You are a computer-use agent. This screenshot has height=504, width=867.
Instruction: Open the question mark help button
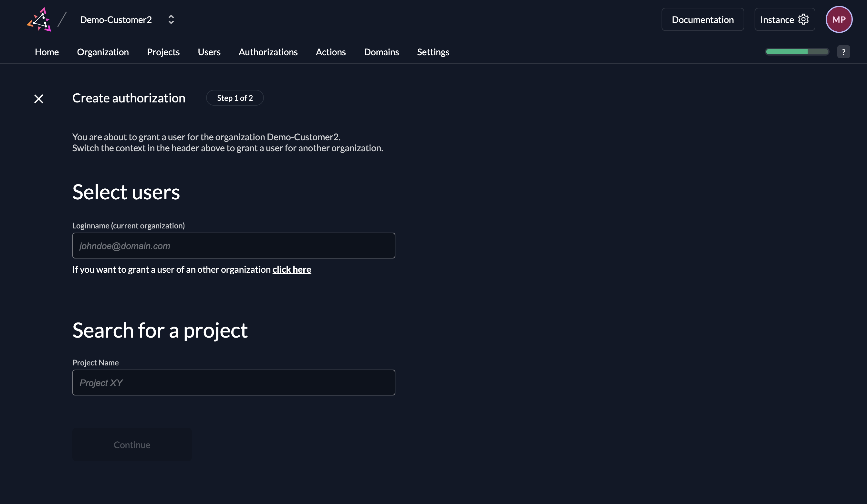[843, 52]
